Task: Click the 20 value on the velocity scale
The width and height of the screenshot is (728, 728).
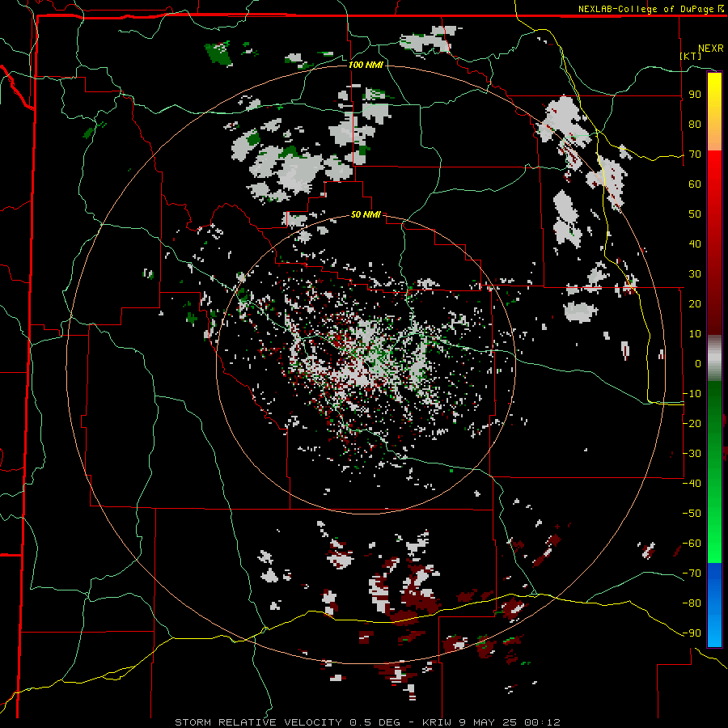Action: pos(695,304)
